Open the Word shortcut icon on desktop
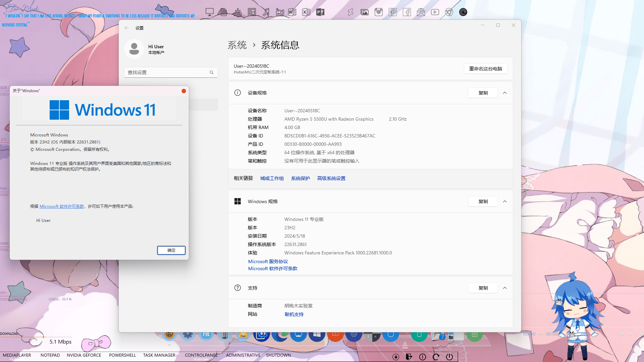The height and width of the screenshot is (362, 644). click(x=292, y=12)
